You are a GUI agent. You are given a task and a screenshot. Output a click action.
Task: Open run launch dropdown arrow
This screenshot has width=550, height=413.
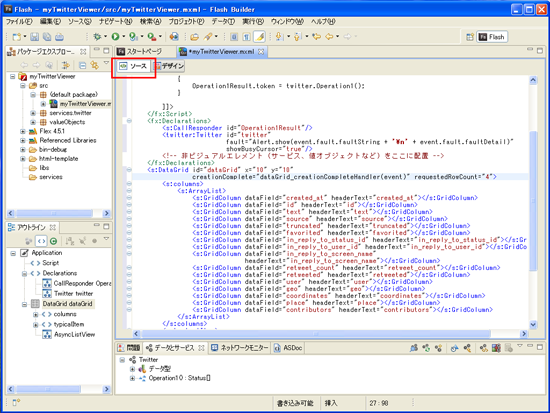point(123,36)
